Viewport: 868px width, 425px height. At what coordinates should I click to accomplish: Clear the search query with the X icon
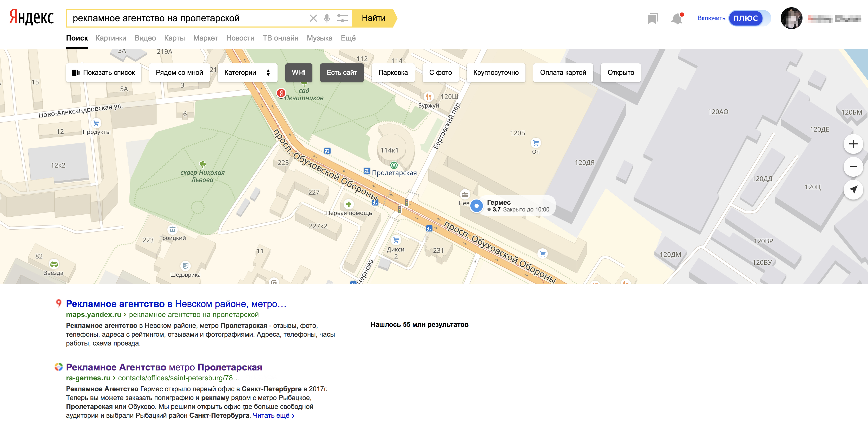pyautogui.click(x=313, y=18)
